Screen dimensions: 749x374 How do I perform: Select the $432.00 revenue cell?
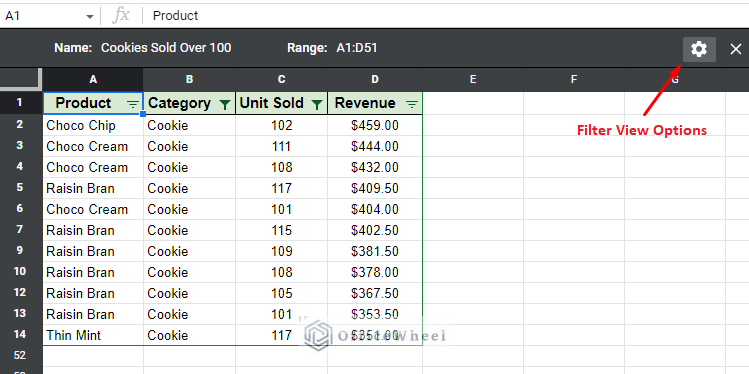click(375, 167)
